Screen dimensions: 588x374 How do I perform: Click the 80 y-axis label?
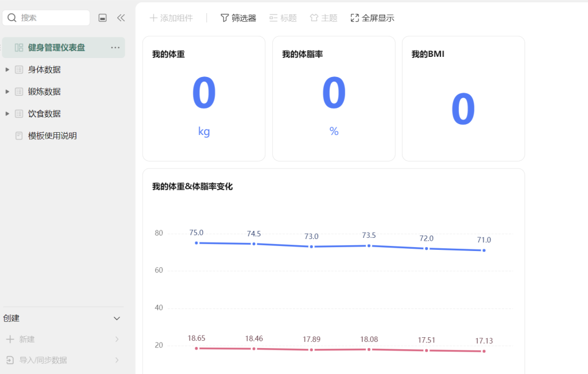[x=159, y=233]
